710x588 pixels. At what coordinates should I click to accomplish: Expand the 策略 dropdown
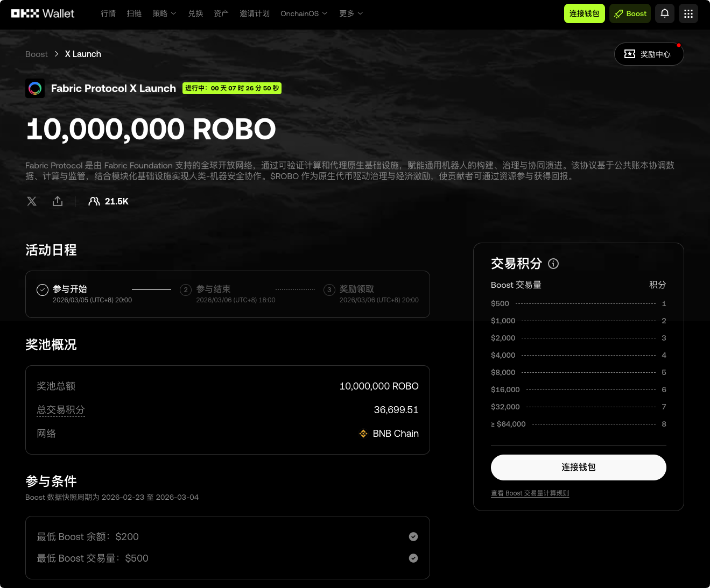coord(164,13)
